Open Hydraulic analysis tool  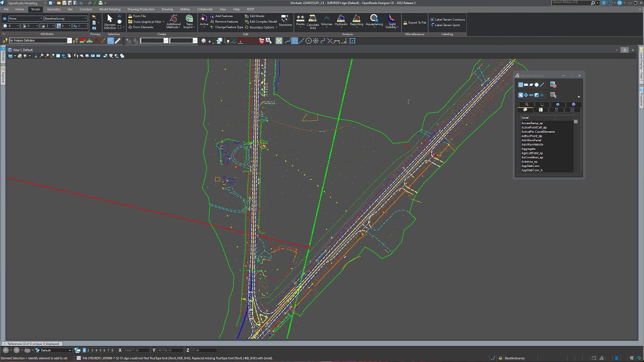pyautogui.click(x=341, y=21)
